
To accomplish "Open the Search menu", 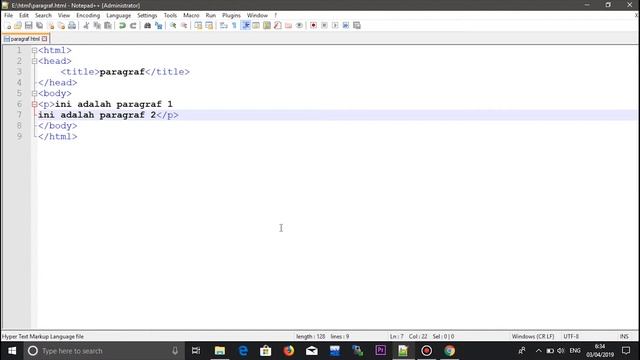I will pyautogui.click(x=43, y=15).
